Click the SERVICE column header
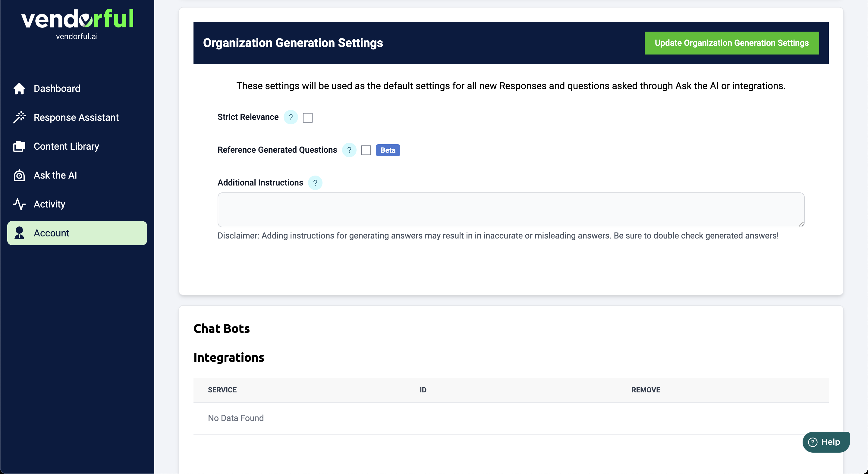This screenshot has height=474, width=868. coord(222,390)
